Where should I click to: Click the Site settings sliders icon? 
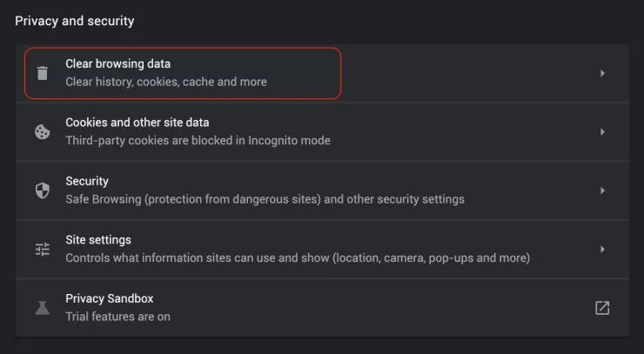pos(42,250)
